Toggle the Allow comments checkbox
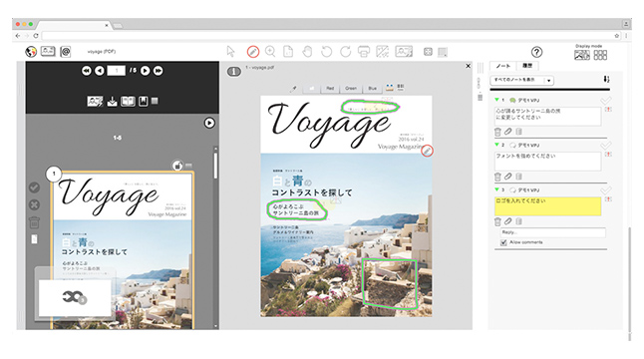The image size is (644, 359). pos(503,242)
